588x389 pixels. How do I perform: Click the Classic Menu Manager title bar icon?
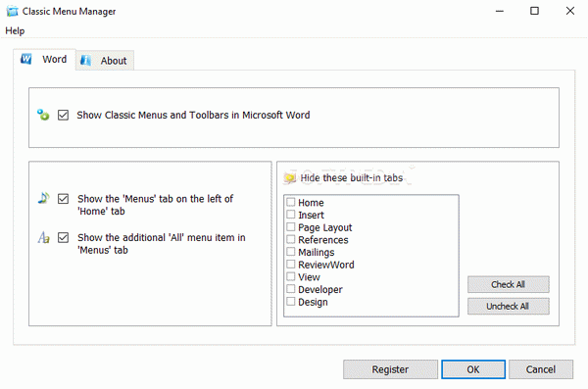(x=12, y=11)
